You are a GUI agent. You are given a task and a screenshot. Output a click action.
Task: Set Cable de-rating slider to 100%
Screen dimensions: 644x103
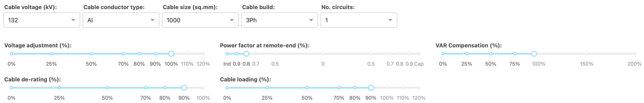click(203, 88)
